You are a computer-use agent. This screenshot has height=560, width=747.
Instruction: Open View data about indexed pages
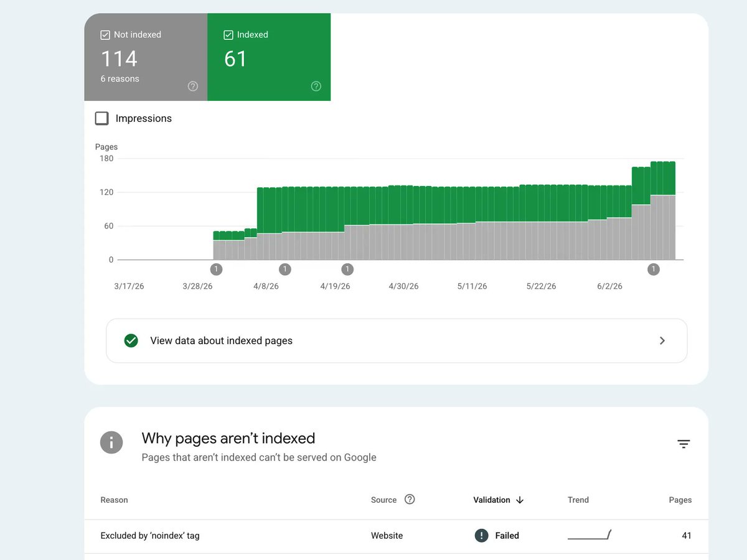coord(397,340)
